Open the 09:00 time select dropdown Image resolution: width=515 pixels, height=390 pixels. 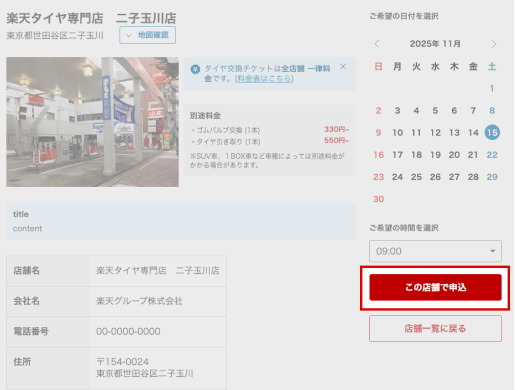pos(435,251)
